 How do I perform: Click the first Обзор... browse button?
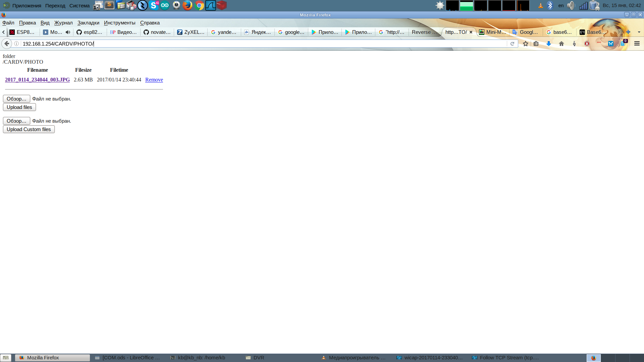16,99
